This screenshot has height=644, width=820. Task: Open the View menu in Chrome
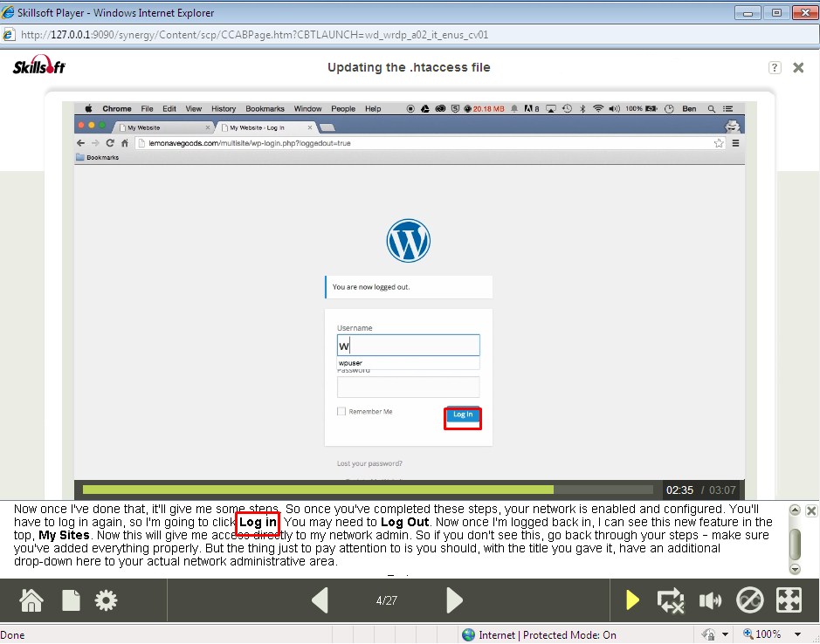click(x=194, y=109)
